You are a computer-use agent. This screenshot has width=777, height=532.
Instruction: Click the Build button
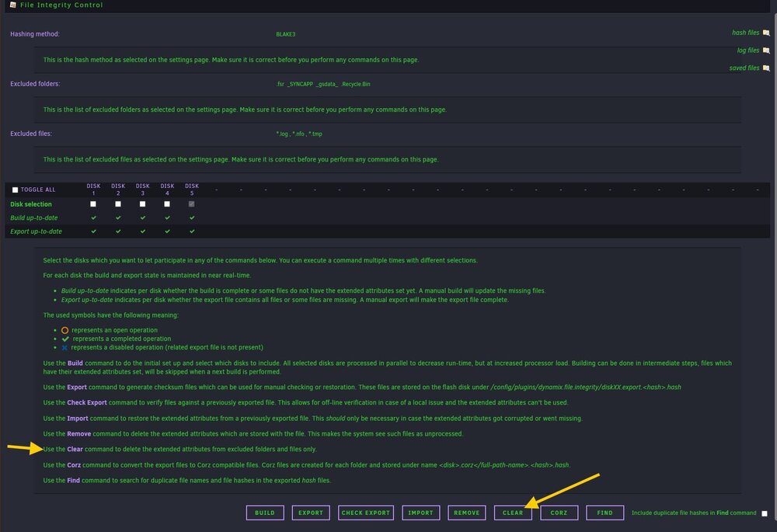click(x=265, y=513)
